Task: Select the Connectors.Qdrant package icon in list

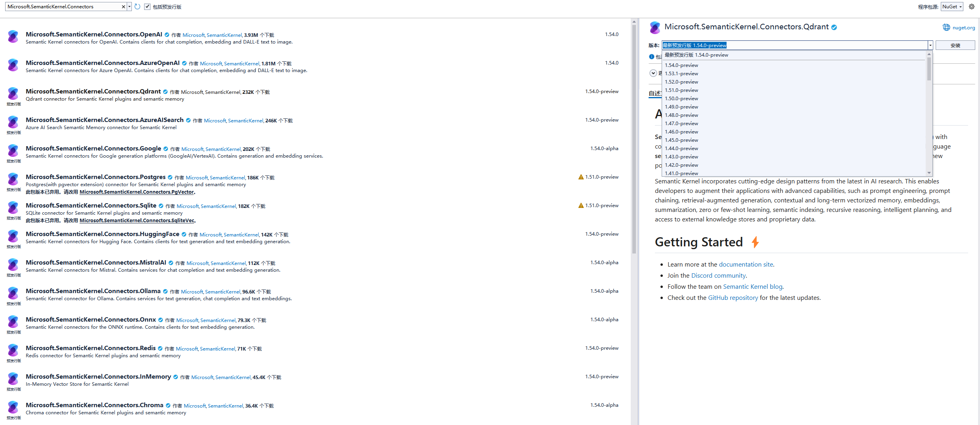Action: point(13,93)
